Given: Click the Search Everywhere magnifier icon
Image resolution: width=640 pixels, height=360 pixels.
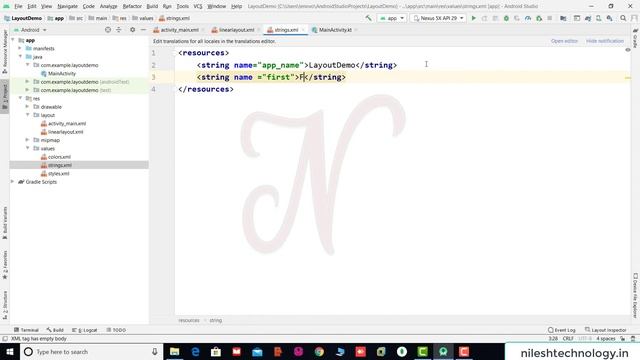Looking at the screenshot, I should pyautogui.click(x=623, y=18).
